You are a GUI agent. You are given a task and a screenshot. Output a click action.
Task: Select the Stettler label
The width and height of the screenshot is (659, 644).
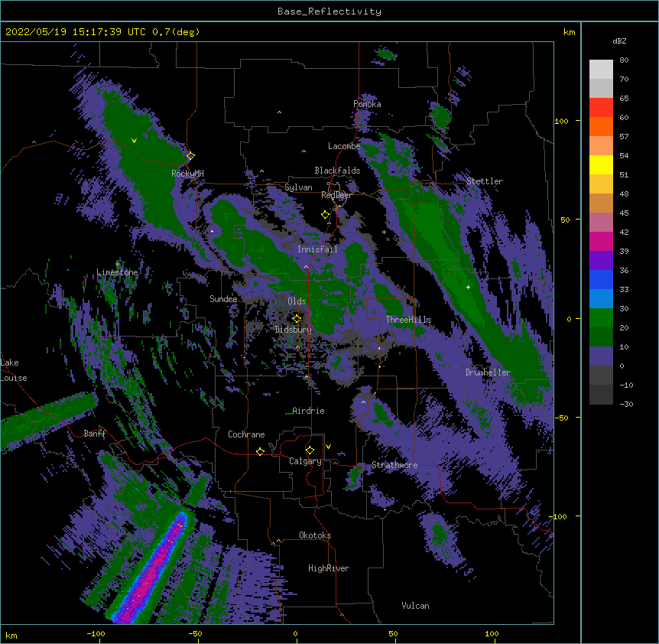485,181
